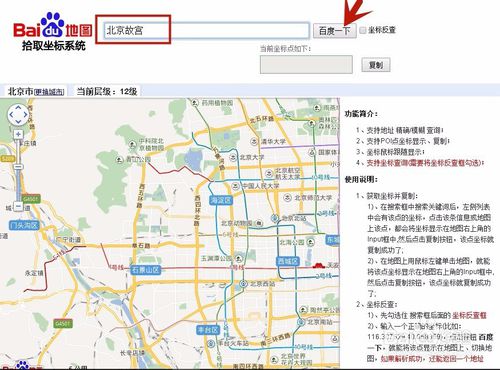Click the 中国人民大学 marker icon
This screenshot has height=370, width=500.
pyautogui.click(x=235, y=186)
